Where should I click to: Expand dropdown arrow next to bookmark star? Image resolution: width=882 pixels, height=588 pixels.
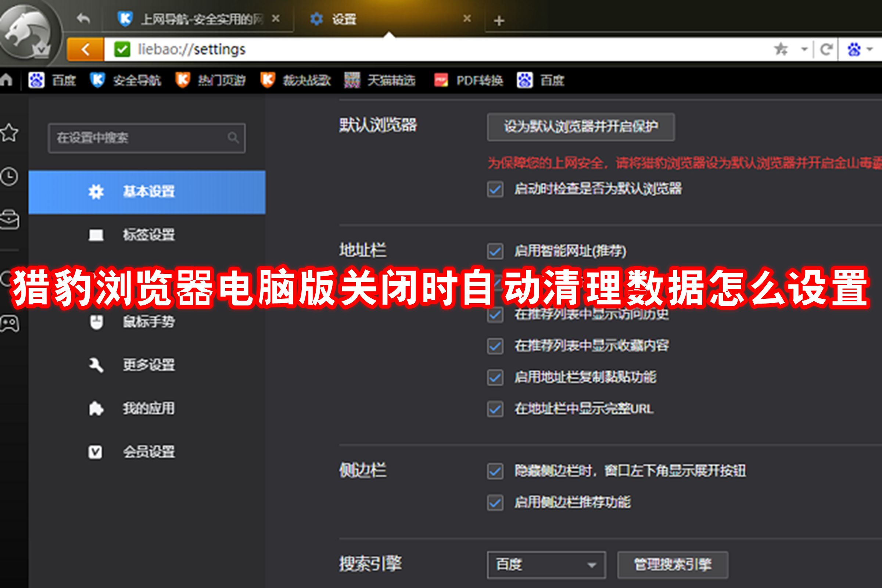pyautogui.click(x=804, y=49)
